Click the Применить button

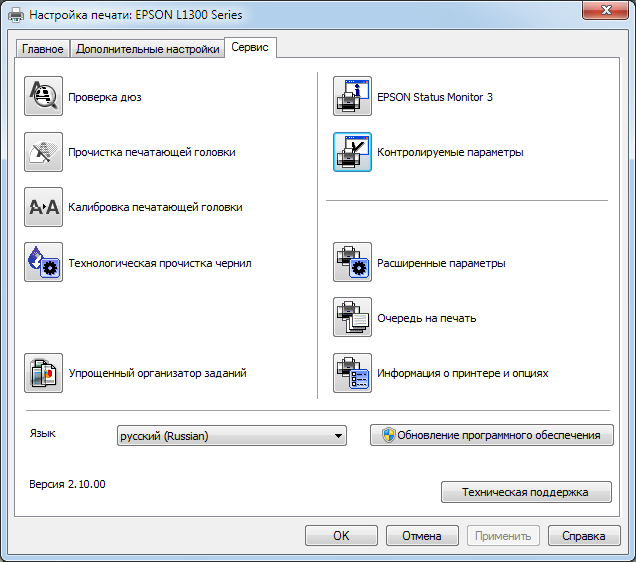click(503, 536)
